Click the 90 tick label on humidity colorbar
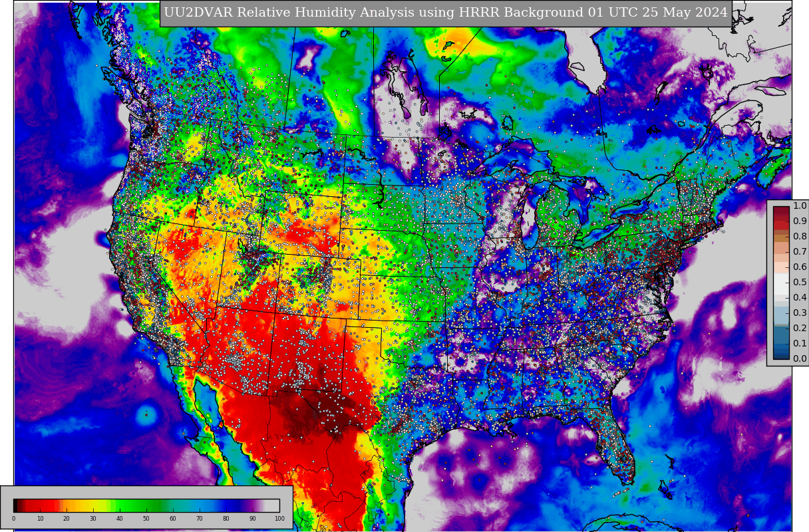 pos(253,519)
